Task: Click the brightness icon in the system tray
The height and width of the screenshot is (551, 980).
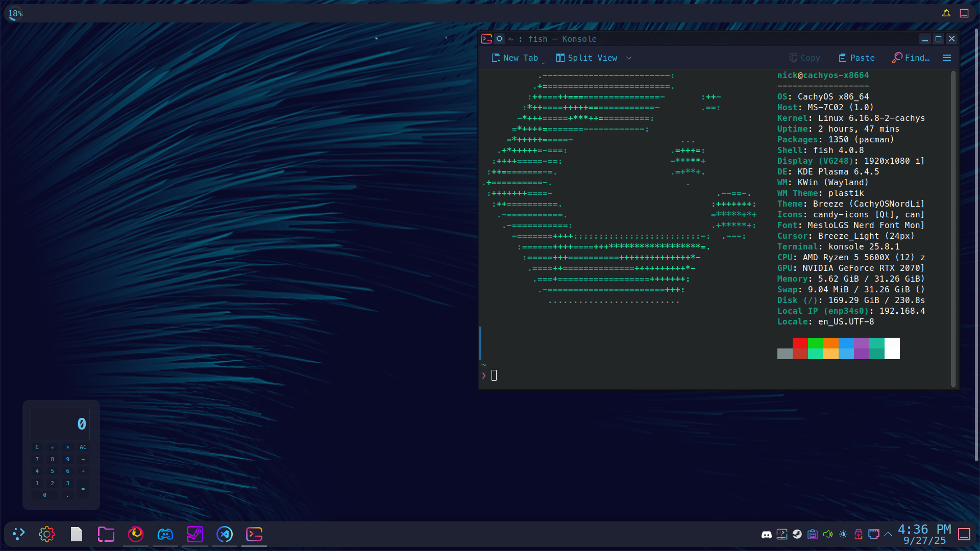Action: pyautogui.click(x=843, y=534)
